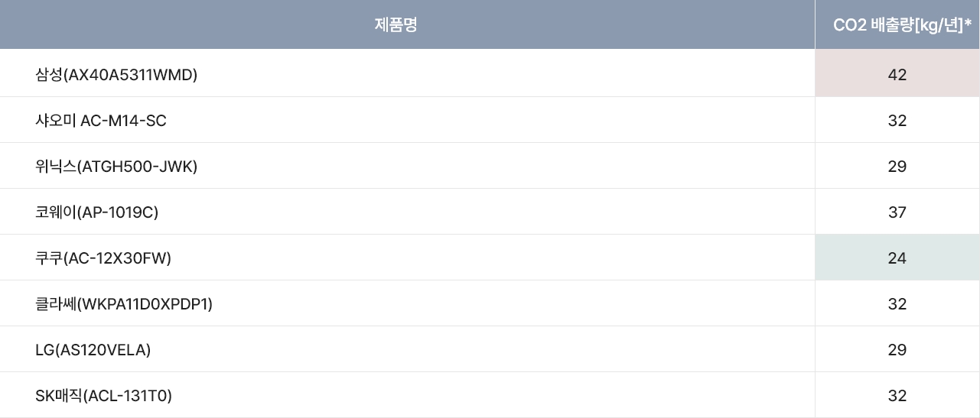Click the asterisk footnote mark in header
This screenshot has height=418, width=980.
(968, 23)
